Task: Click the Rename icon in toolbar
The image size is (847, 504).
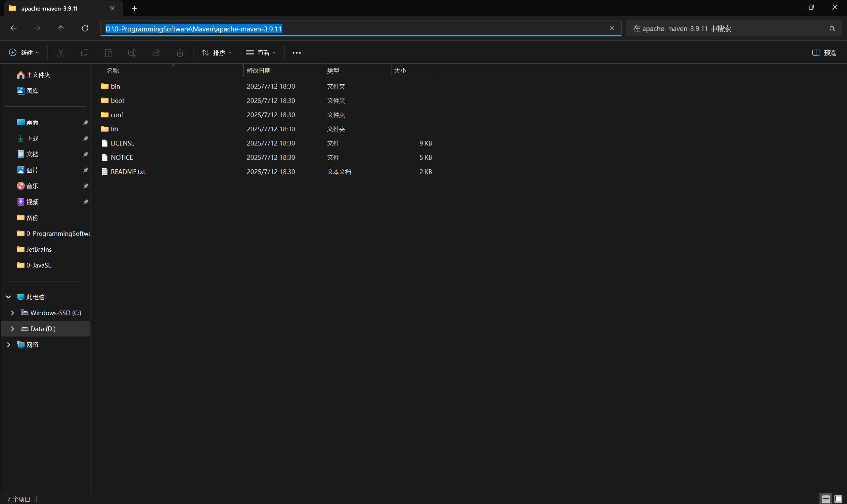Action: (x=132, y=53)
